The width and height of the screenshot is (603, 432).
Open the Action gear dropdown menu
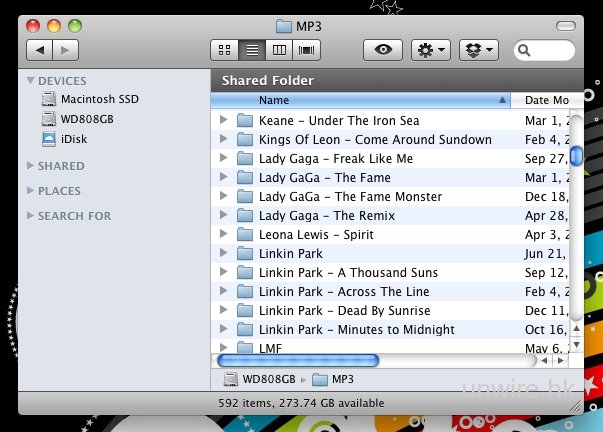click(431, 49)
